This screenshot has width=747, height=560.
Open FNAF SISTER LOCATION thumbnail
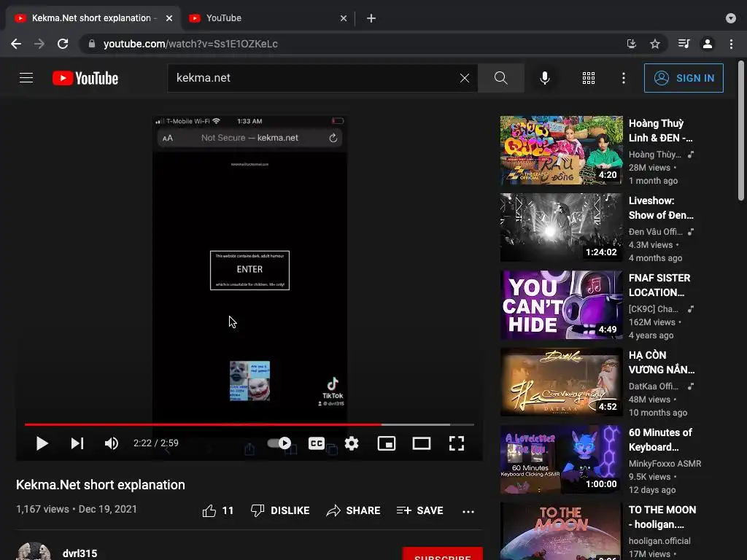tap(561, 306)
